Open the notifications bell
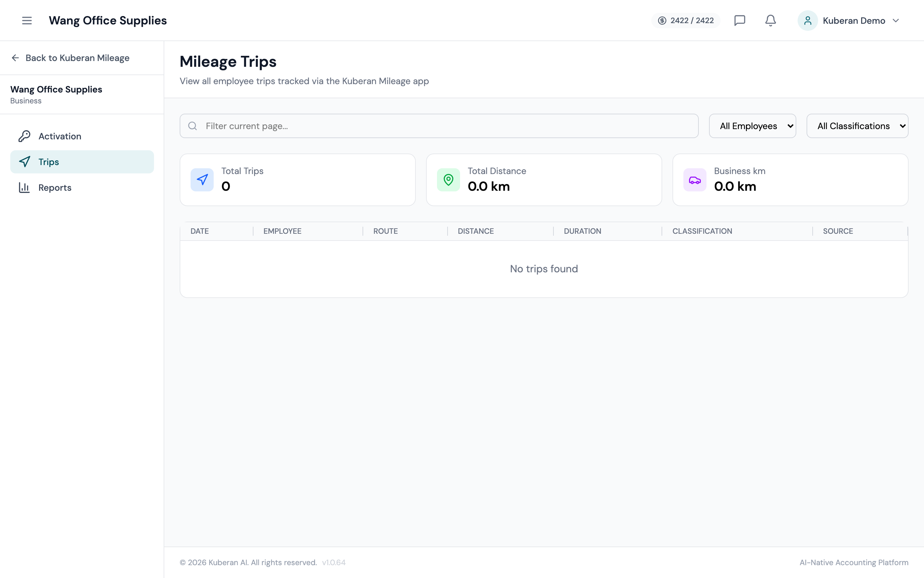 tap(771, 20)
